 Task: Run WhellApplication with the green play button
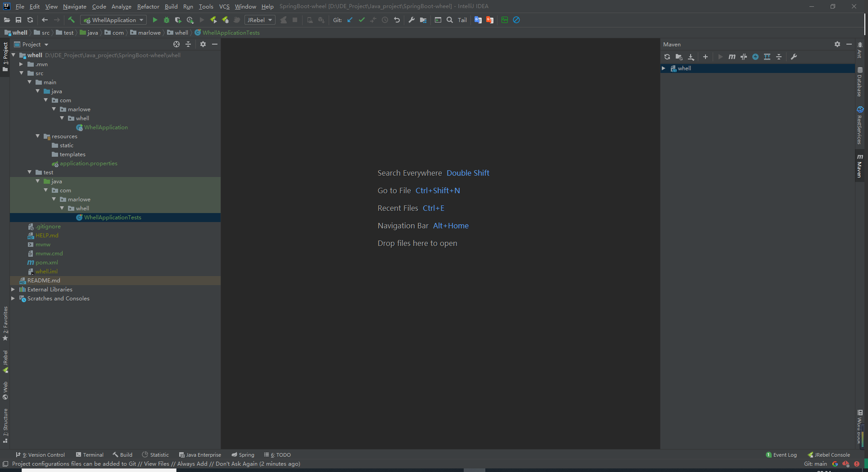click(x=155, y=20)
